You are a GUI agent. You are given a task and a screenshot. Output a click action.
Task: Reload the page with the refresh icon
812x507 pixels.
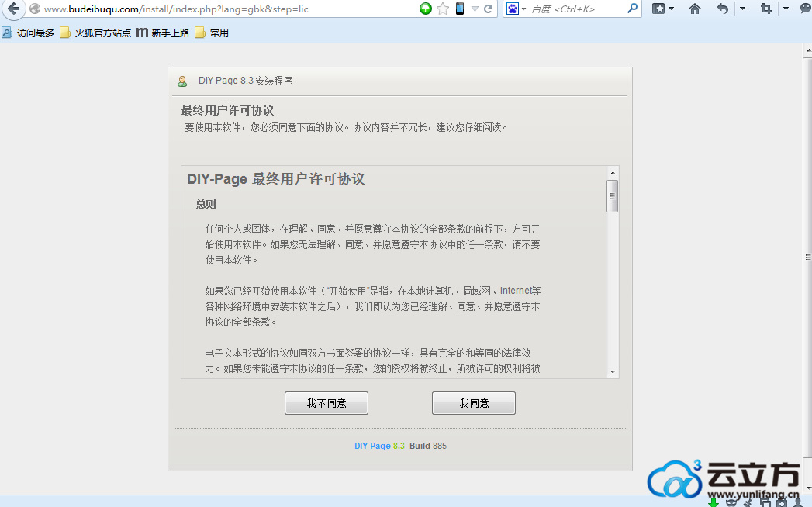[x=488, y=9]
